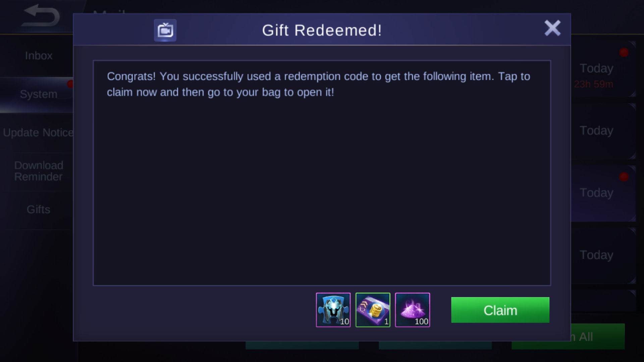This screenshot has height=362, width=644.
Task: Tap red unread dot on top mail
Action: [x=624, y=52]
